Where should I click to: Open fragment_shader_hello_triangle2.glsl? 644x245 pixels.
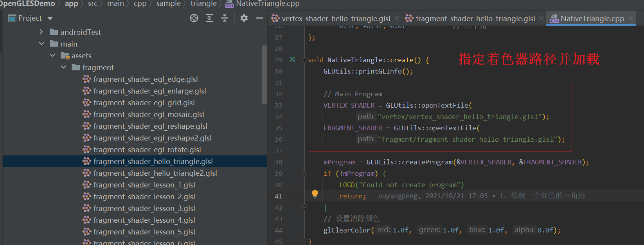155,173
